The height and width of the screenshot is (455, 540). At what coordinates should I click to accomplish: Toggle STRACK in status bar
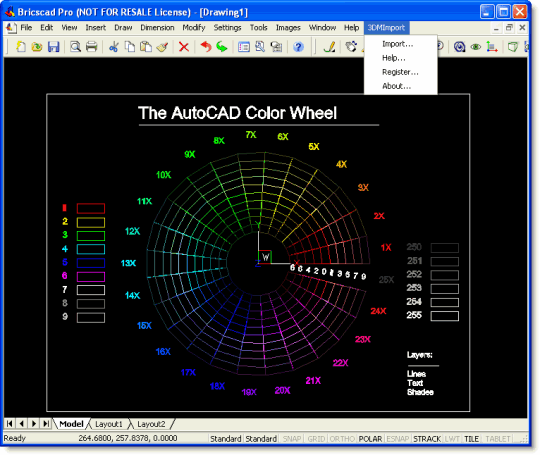pyautogui.click(x=427, y=439)
